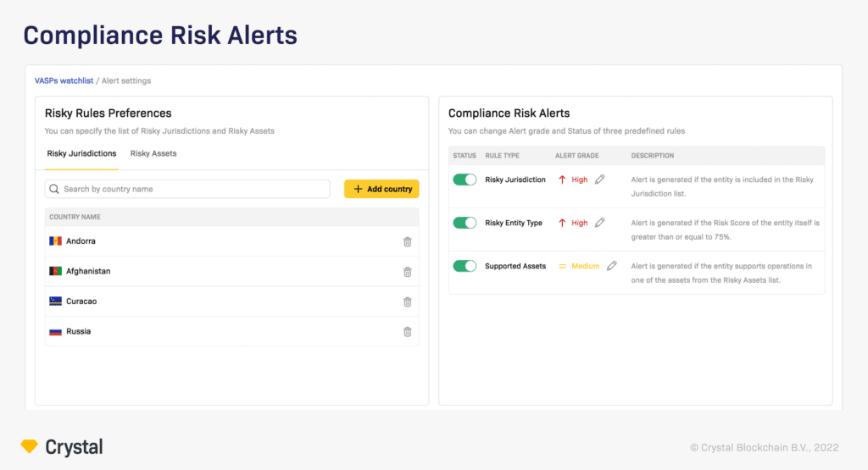The image size is (868, 470).
Task: Click the Medium grade label for Supported Assets
Action: tap(585, 266)
